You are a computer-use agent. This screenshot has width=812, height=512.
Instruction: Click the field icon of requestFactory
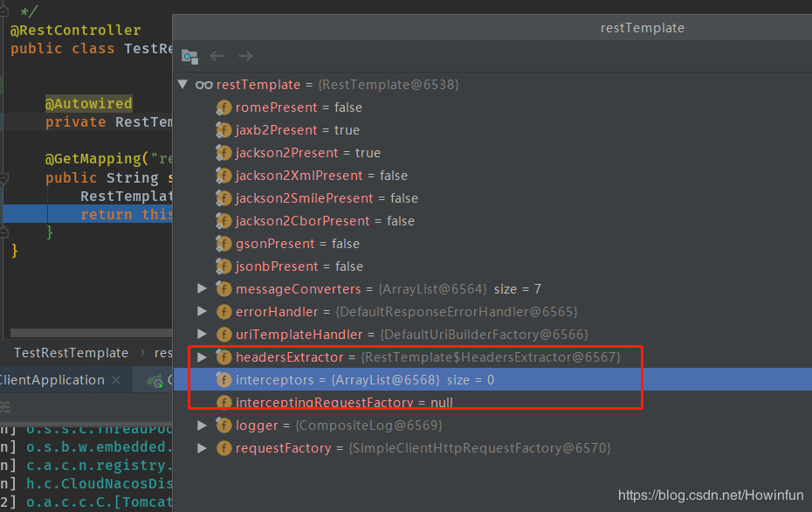pos(224,448)
